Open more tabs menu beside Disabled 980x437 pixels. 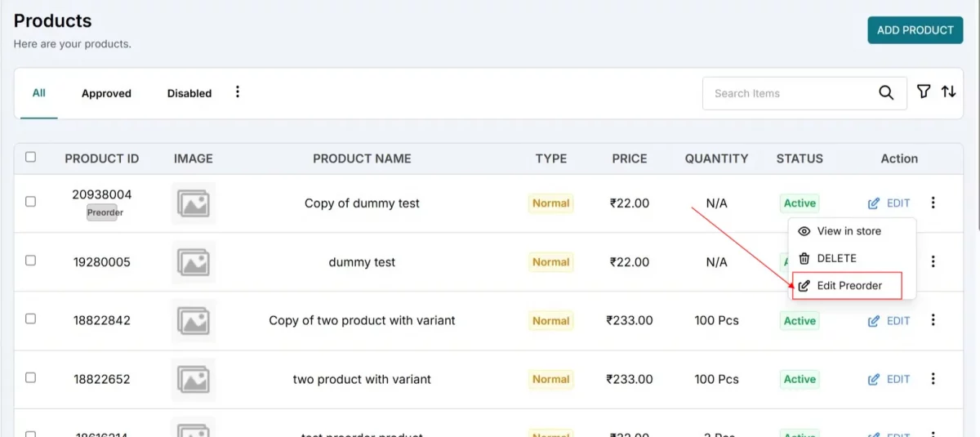(238, 91)
